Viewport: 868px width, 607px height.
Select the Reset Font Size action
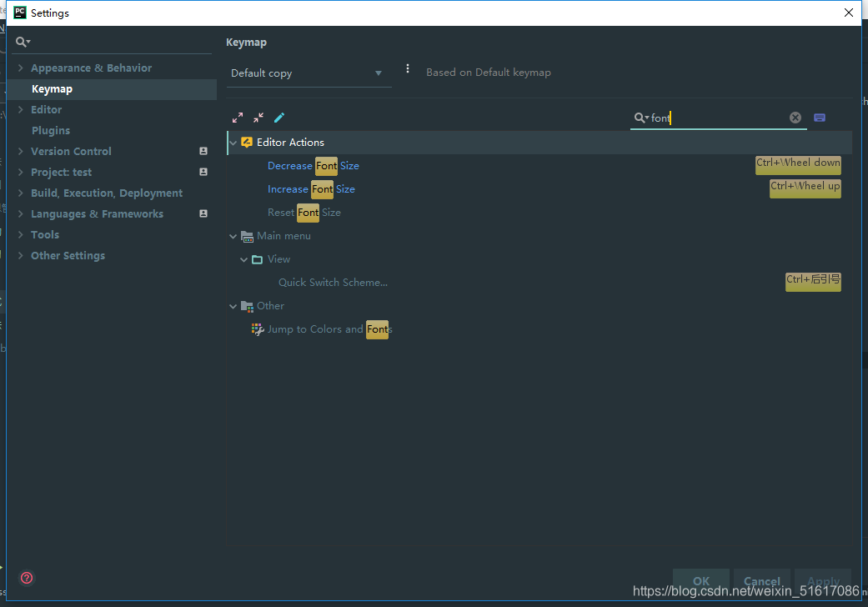pos(304,213)
